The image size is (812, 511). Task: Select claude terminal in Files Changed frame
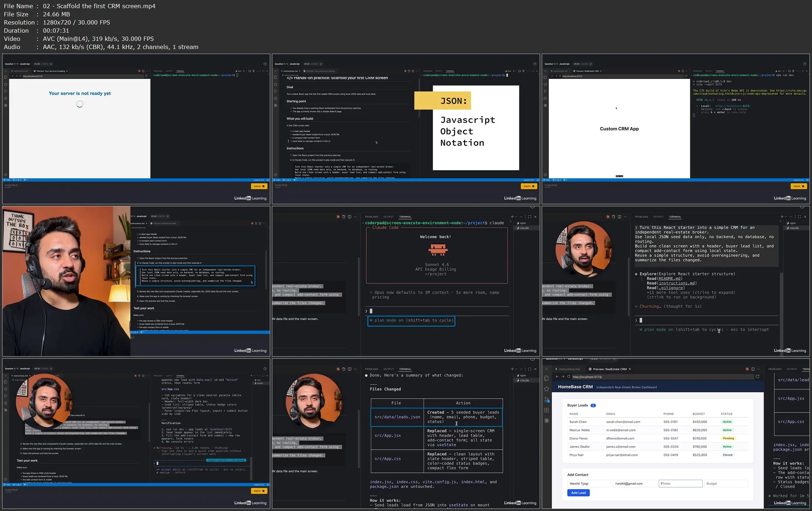(x=523, y=380)
